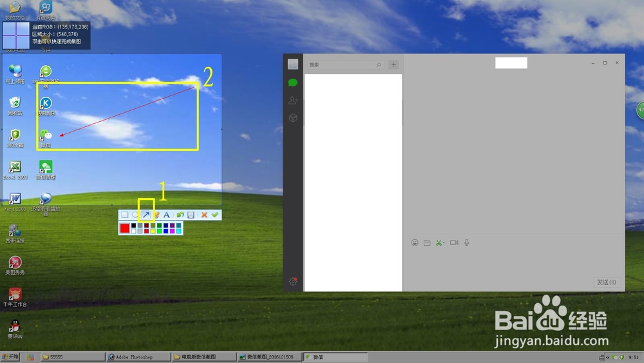Open Favorites cube icon in WeChat

click(x=293, y=118)
